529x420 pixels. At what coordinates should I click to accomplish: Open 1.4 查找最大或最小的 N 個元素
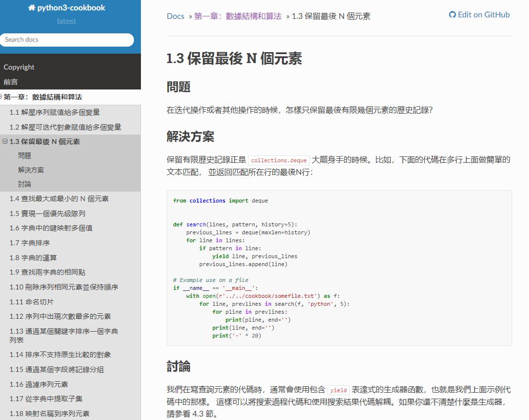[x=59, y=199]
